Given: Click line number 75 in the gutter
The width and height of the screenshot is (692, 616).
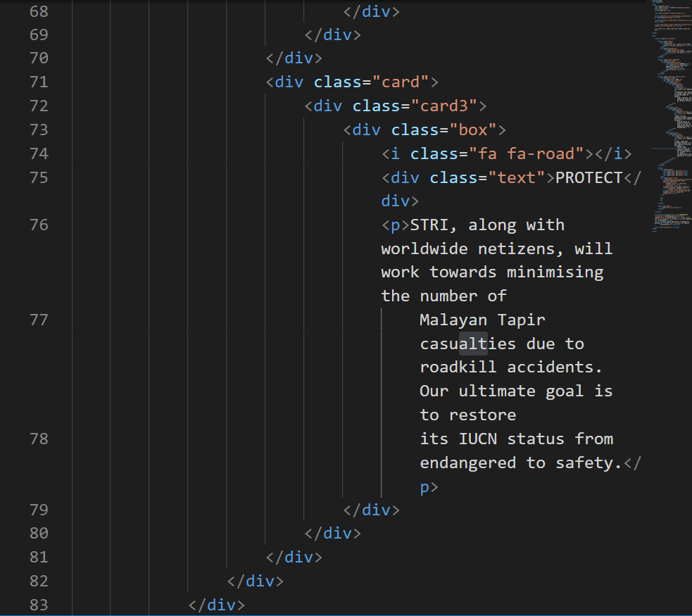Looking at the screenshot, I should tap(39, 177).
